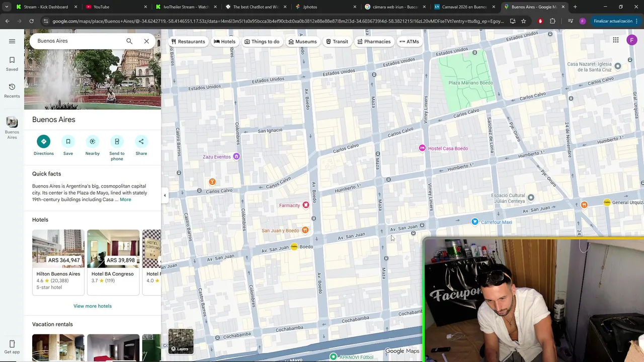Open the Google apps grid
The width and height of the screenshot is (644, 362).
click(x=616, y=40)
